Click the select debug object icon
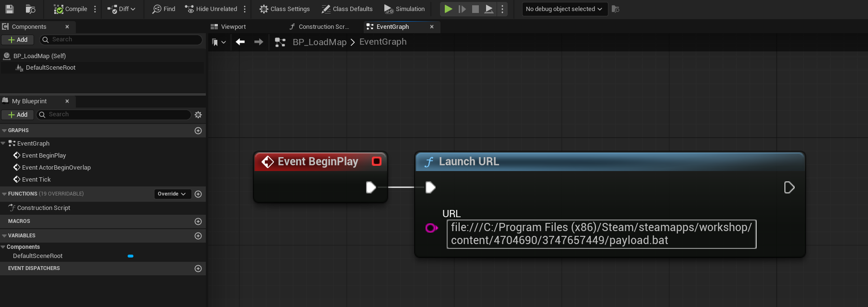Image resolution: width=868 pixels, height=307 pixels. 615,9
